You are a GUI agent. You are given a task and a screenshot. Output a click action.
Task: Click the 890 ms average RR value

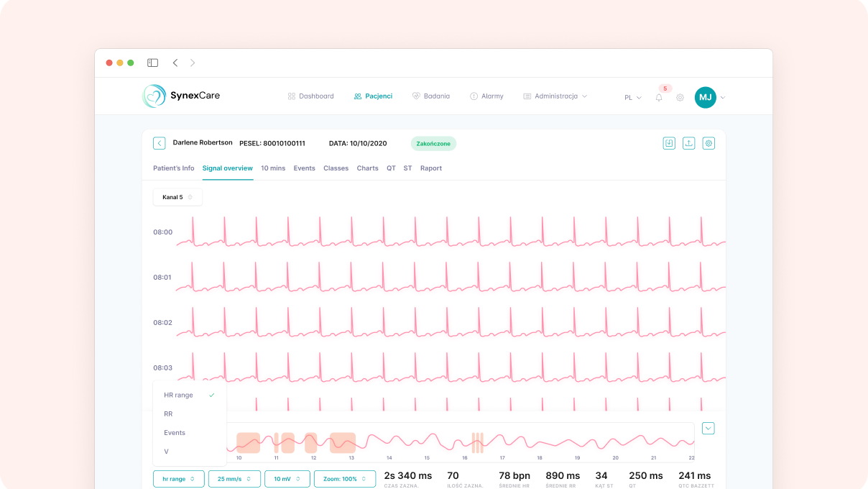point(563,476)
